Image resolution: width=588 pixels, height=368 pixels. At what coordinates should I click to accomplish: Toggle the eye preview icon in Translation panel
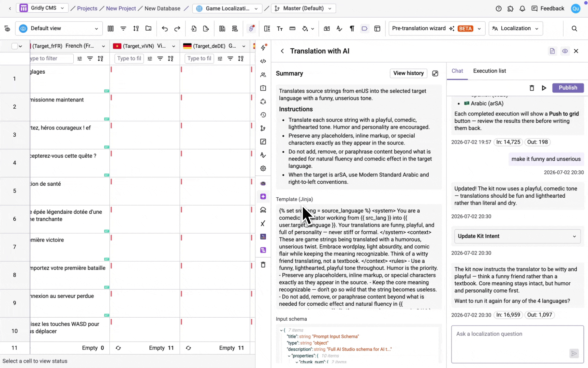[x=565, y=51]
